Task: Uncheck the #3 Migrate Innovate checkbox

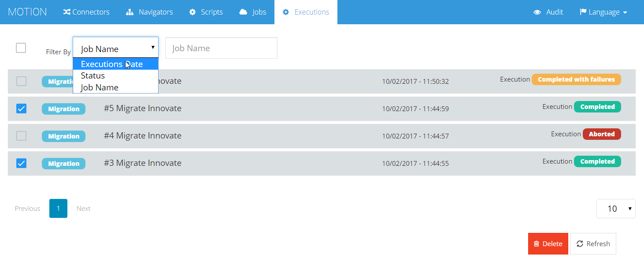Action: pyautogui.click(x=21, y=163)
